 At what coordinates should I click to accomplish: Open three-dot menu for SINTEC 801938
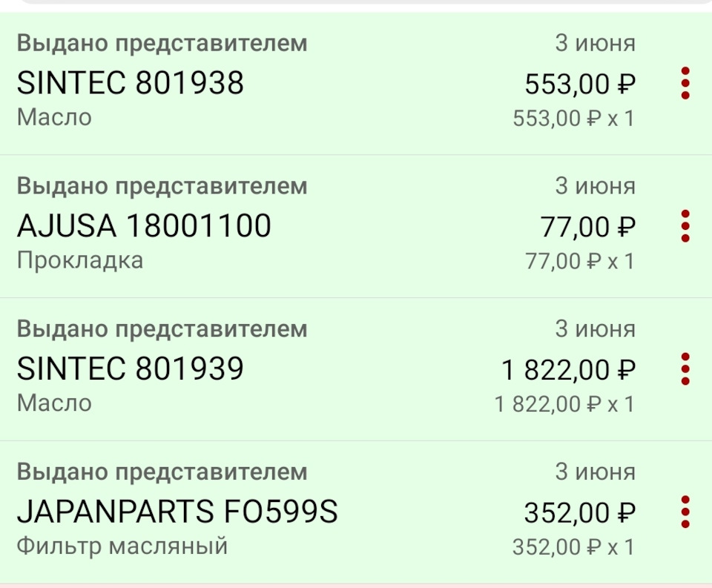click(685, 83)
